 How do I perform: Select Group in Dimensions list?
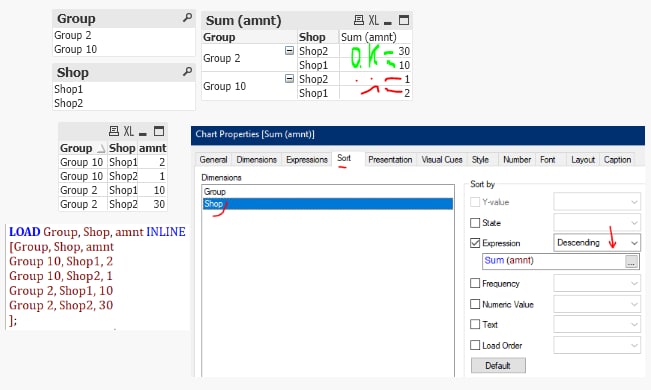pos(328,191)
